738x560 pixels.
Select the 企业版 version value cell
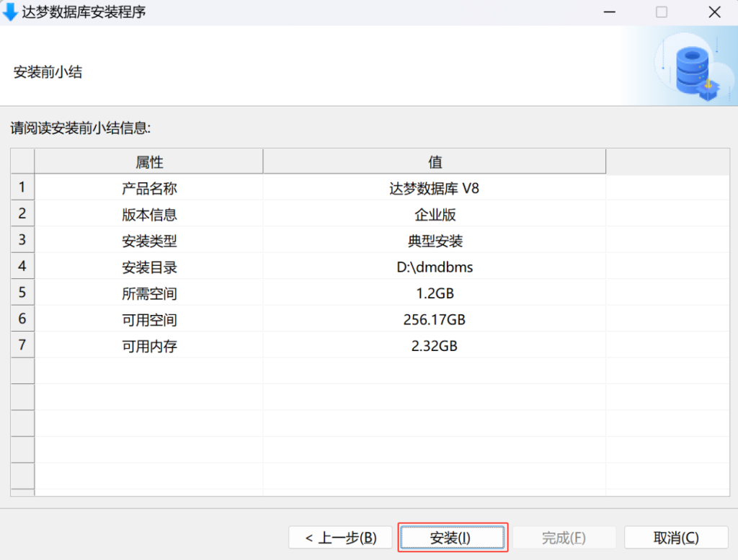pos(435,215)
